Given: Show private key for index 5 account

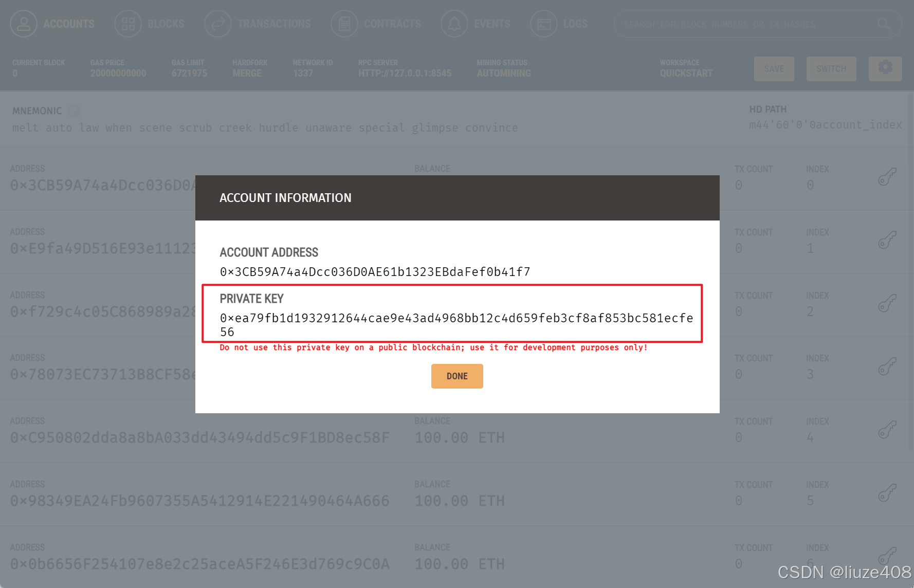Looking at the screenshot, I should pyautogui.click(x=887, y=493).
